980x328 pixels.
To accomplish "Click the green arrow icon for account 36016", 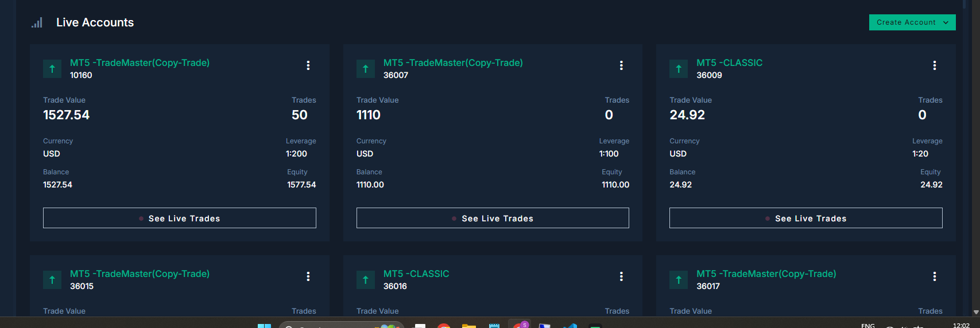I will (x=366, y=280).
